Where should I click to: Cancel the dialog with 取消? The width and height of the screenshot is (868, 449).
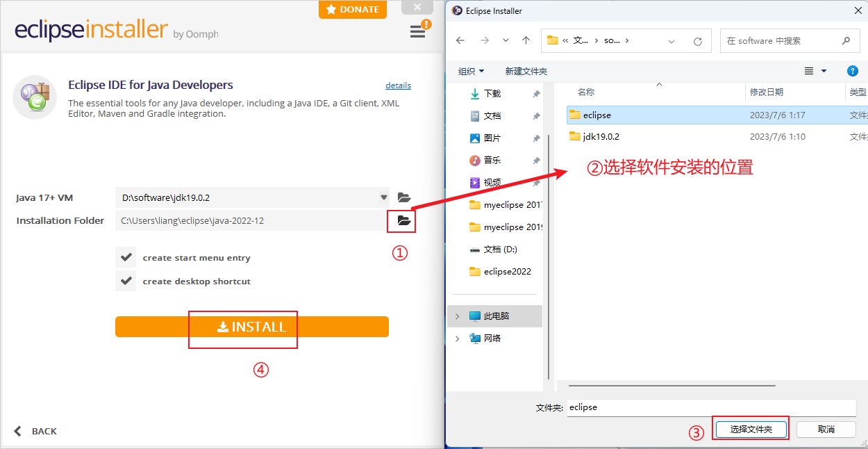coord(826,430)
